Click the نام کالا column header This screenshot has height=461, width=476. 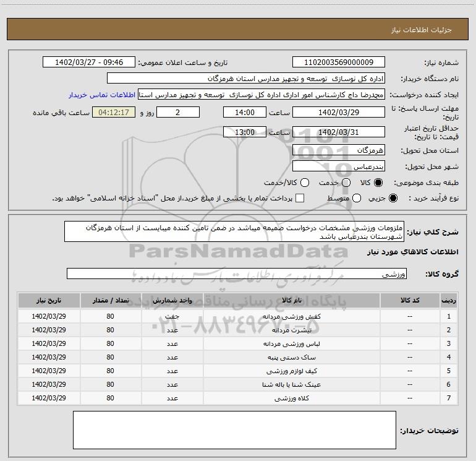pos(291,301)
